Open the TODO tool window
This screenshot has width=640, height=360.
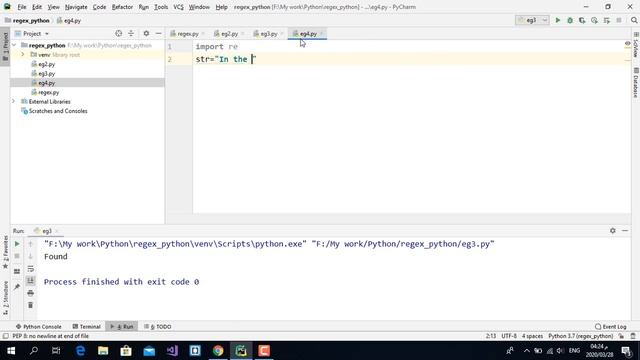pyautogui.click(x=158, y=327)
